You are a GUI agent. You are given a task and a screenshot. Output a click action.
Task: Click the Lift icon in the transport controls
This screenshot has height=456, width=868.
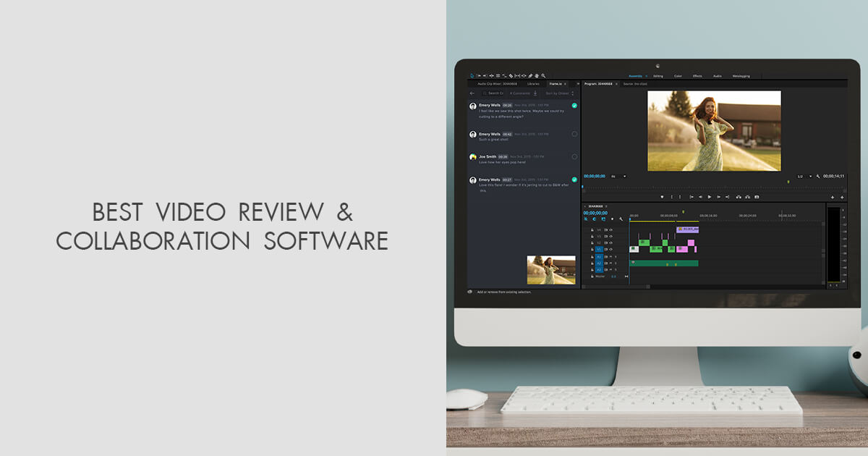[738, 197]
